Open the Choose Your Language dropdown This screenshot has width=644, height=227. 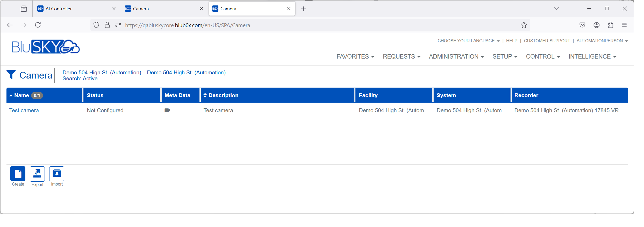pos(468,41)
